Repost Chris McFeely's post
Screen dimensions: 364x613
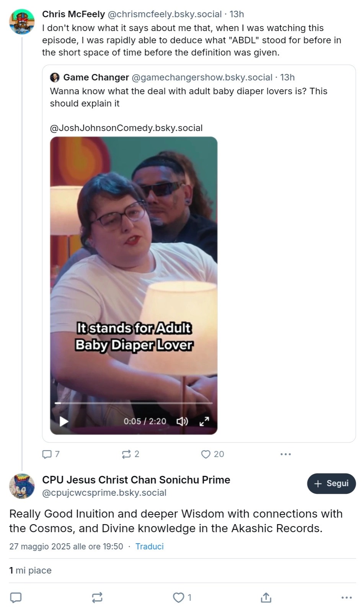pos(131,454)
